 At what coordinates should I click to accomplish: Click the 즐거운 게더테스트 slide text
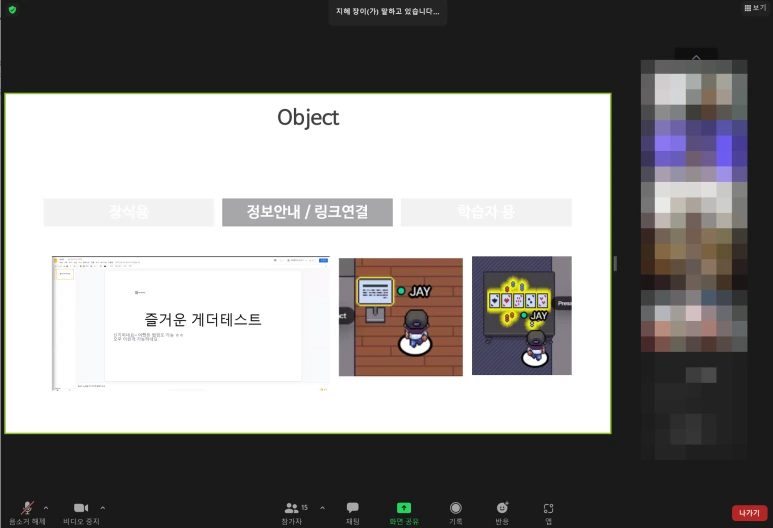click(x=203, y=319)
